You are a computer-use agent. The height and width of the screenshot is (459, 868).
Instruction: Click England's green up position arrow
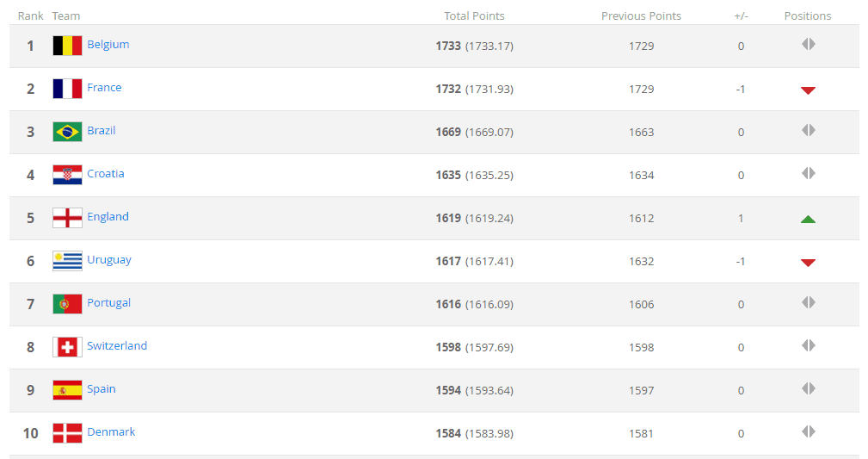tap(808, 219)
